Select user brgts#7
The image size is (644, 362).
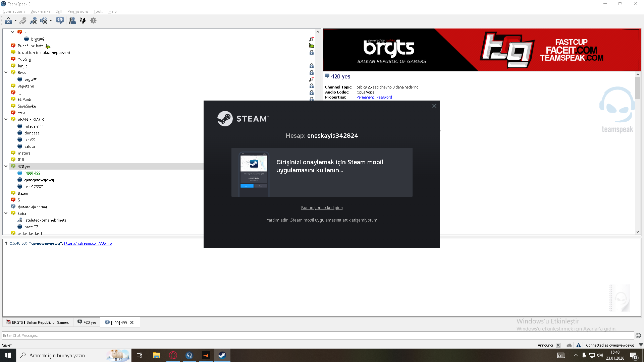31,227
